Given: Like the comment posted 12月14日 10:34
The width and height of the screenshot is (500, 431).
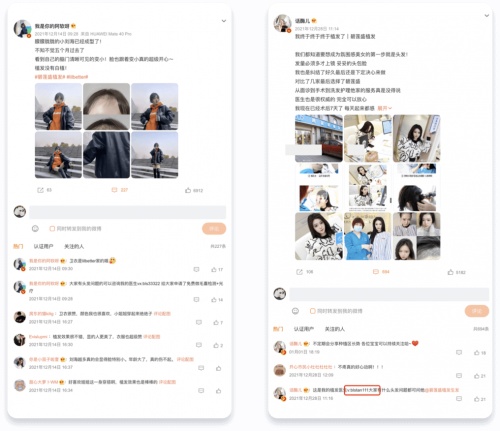Looking at the screenshot, I should click(x=218, y=391).
